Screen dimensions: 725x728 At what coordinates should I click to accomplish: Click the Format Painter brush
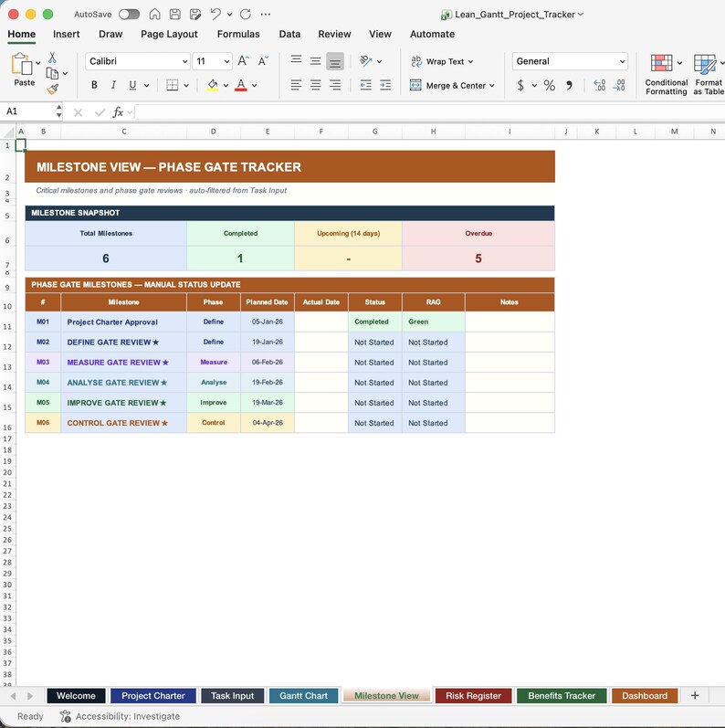53,90
